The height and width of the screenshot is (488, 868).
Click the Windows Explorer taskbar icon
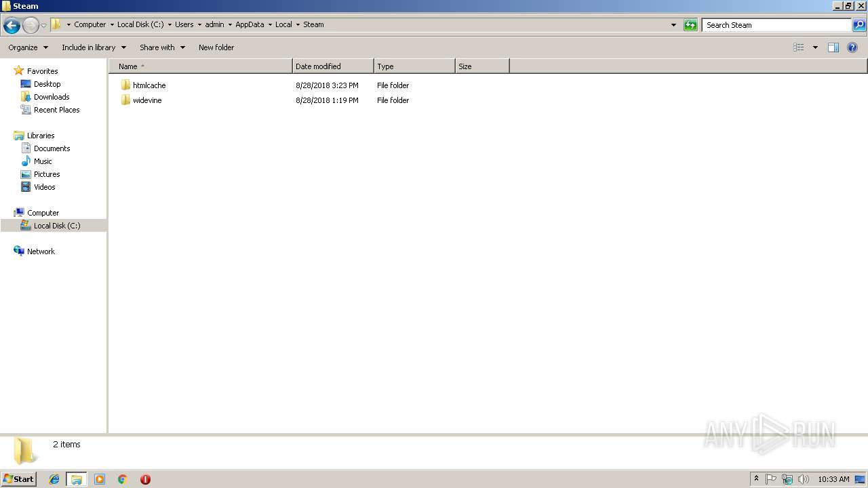click(76, 479)
